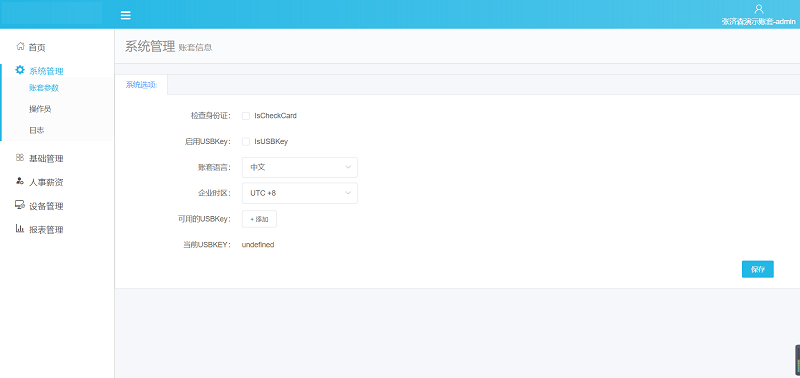Viewport: 800px width, 378px height.
Task: Click the chevron arrow in timezone dropdown
Action: [348, 193]
